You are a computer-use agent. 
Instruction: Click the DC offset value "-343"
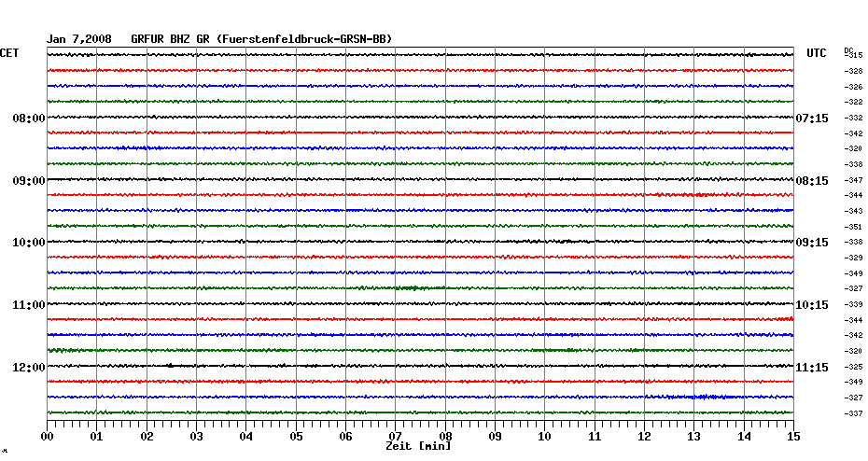click(854, 212)
